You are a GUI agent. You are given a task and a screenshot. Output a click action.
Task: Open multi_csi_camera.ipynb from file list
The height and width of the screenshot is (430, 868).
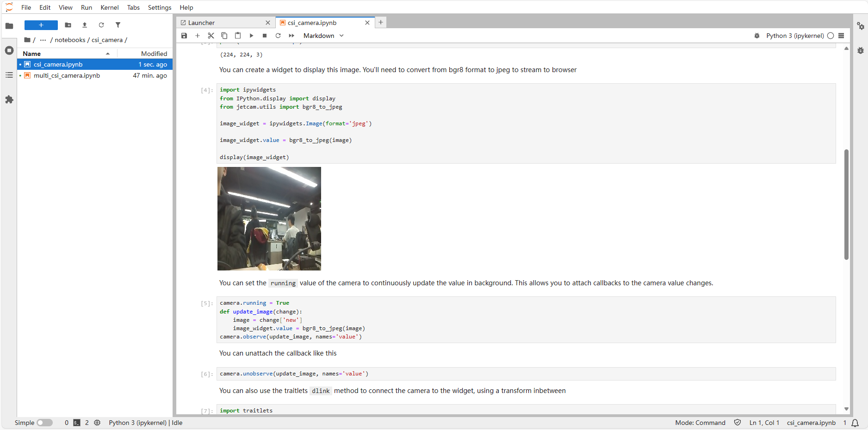pos(67,75)
